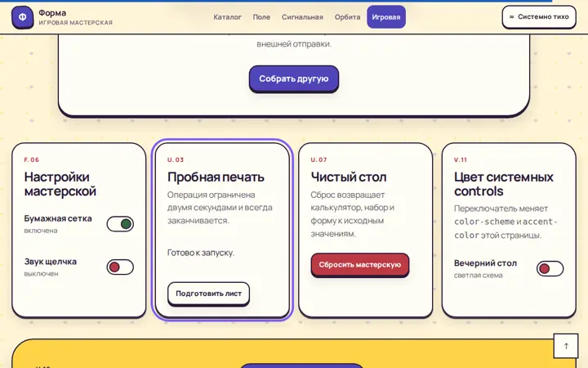Click the V.11 card label
588x368 pixels.
pyautogui.click(x=461, y=160)
